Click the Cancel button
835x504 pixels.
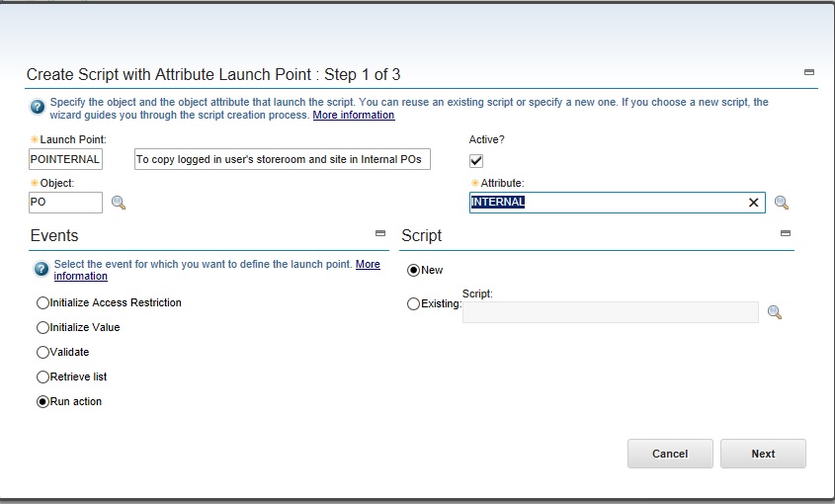[x=670, y=454]
